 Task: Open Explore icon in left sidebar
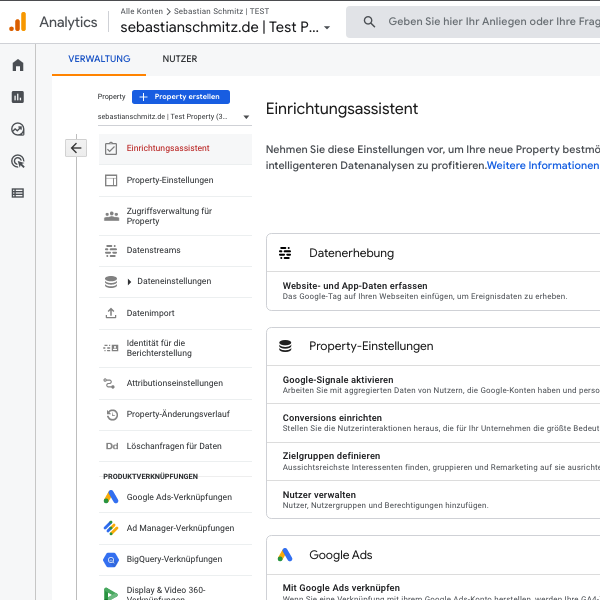click(x=18, y=129)
